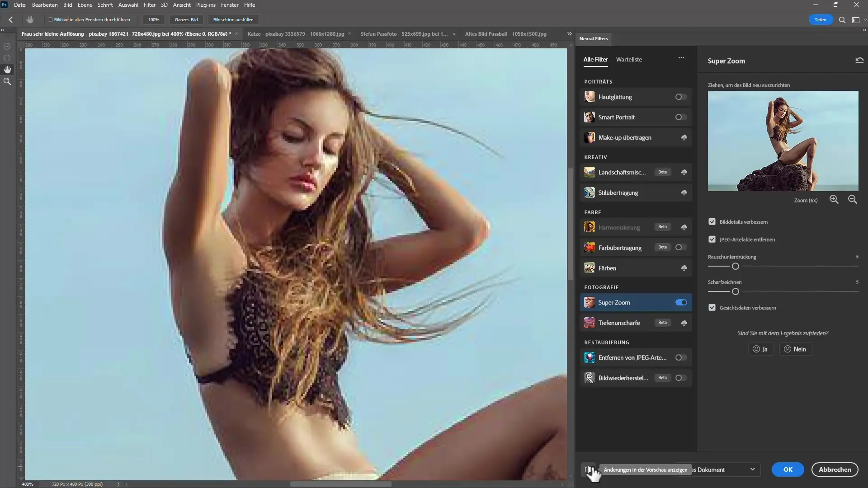Screen dimensions: 868x488
Task: Adjust the Scharfzeichnen slider handle
Action: click(736, 291)
